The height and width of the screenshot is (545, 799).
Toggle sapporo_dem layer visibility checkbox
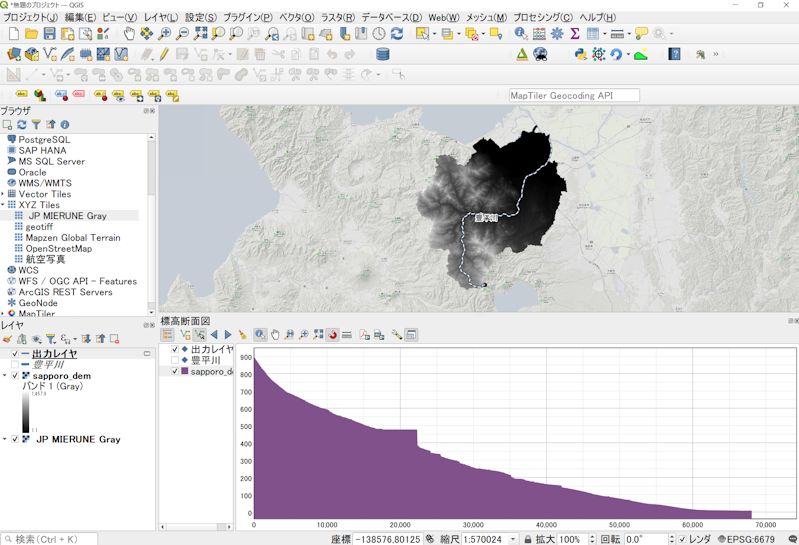point(15,376)
